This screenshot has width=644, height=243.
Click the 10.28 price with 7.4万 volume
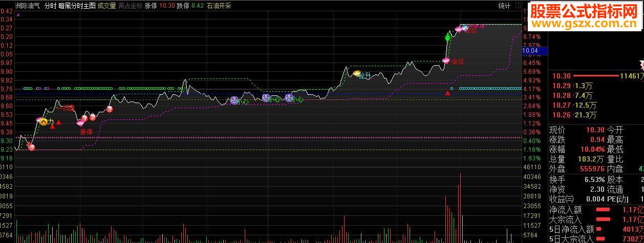572,95
